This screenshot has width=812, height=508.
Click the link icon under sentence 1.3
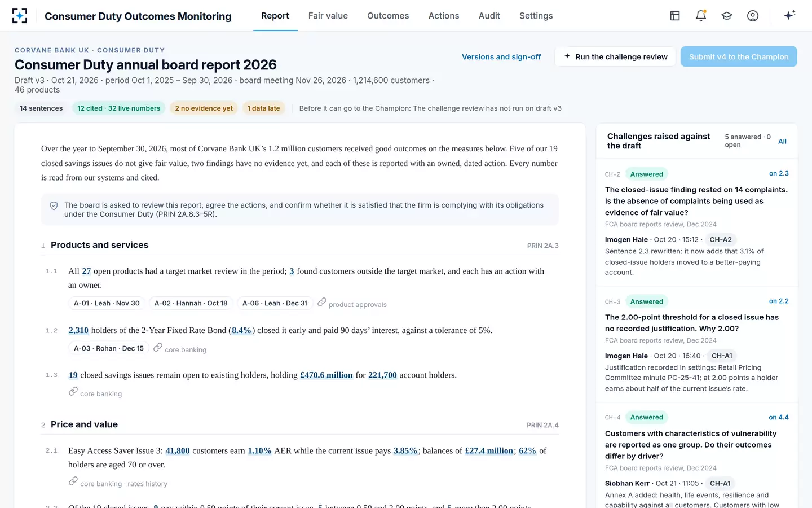(x=73, y=391)
